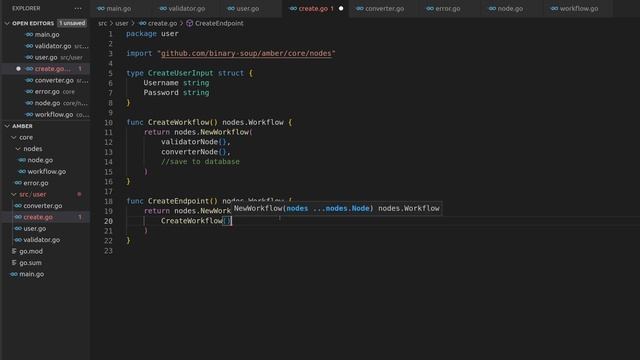Click the file icon beside go.mod
The image size is (640, 360).
14,252
